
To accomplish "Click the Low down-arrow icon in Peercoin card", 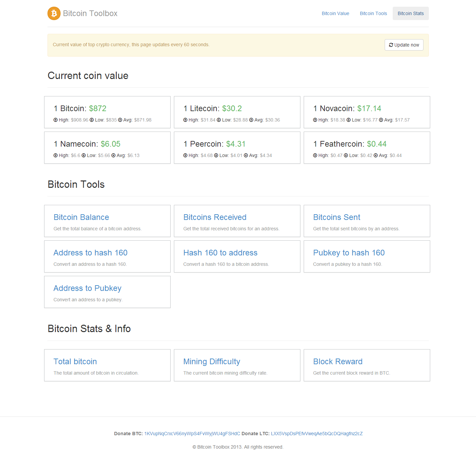I will (x=216, y=155).
